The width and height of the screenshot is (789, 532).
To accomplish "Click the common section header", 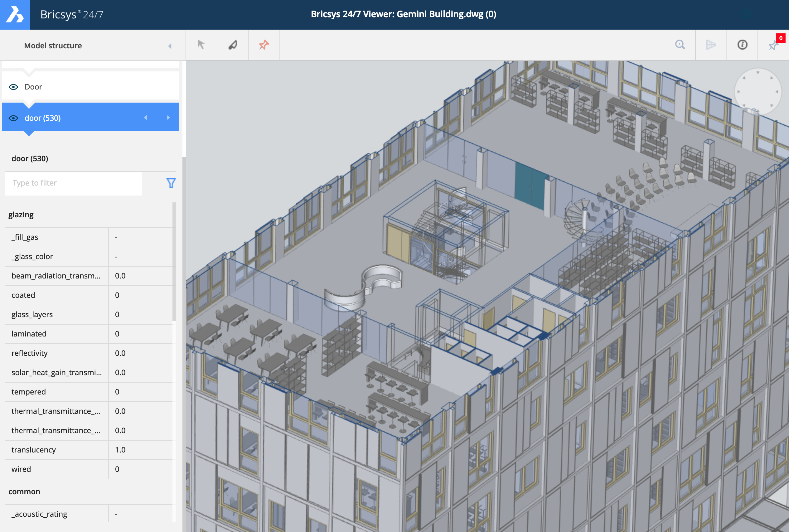I will pos(24,492).
